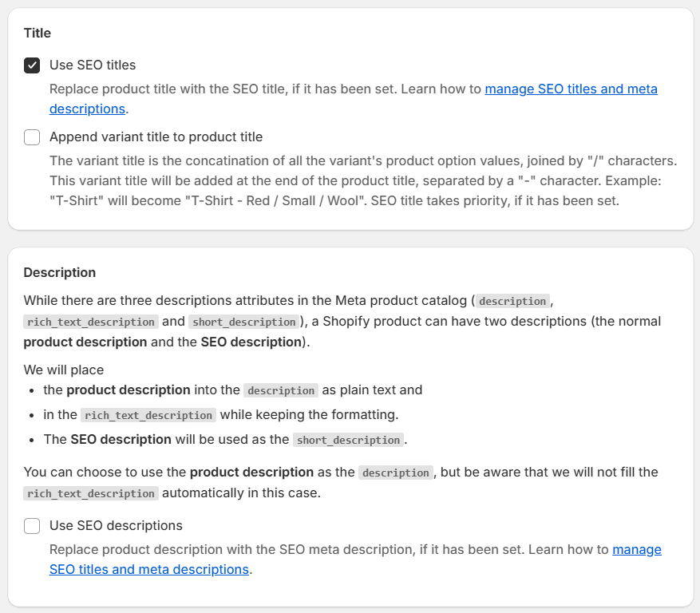
Task: Tick the Use SEO descriptions checkbox
Action: 32,526
